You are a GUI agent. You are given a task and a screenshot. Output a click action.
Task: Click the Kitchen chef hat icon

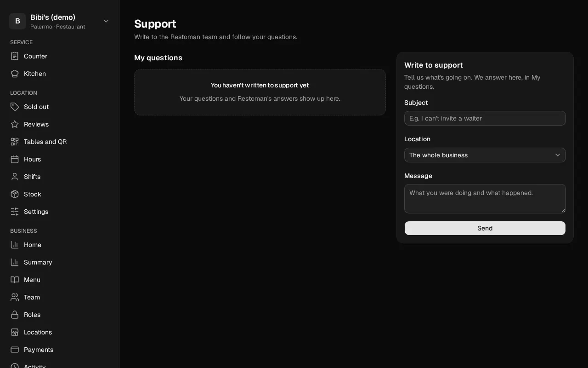[15, 74]
